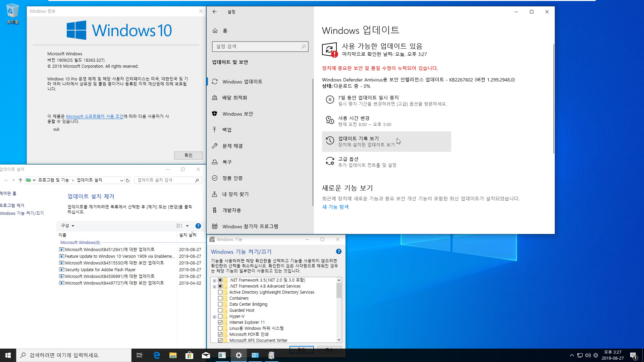Open address bar history dropdown in Installed Updates
Viewport: 644px width, 362px height.
pos(121,180)
